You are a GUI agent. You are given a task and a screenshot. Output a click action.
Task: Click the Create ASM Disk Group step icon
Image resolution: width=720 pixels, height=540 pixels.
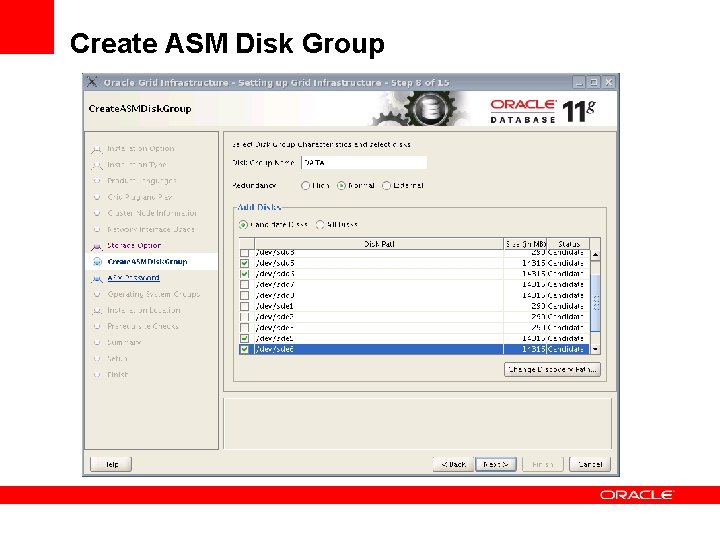click(x=97, y=262)
